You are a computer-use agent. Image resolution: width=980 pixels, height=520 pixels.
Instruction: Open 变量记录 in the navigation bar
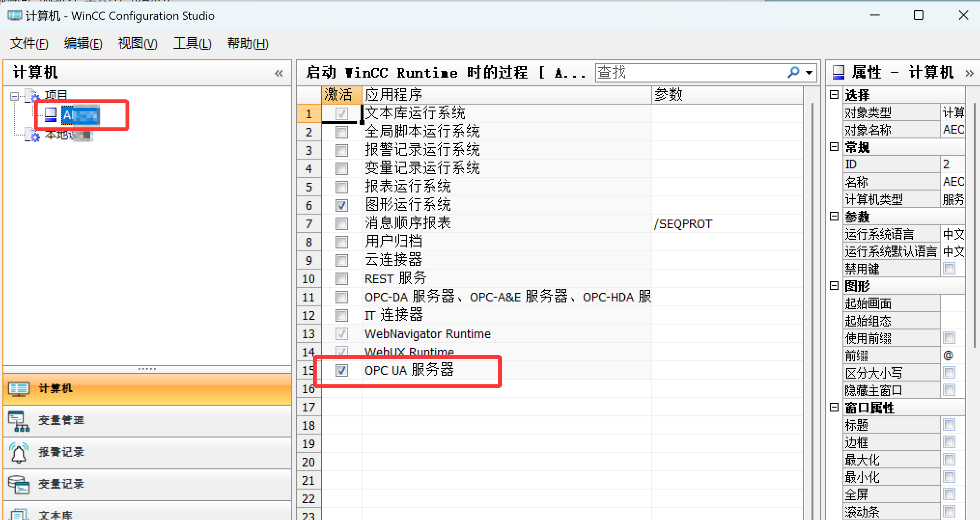[147, 484]
